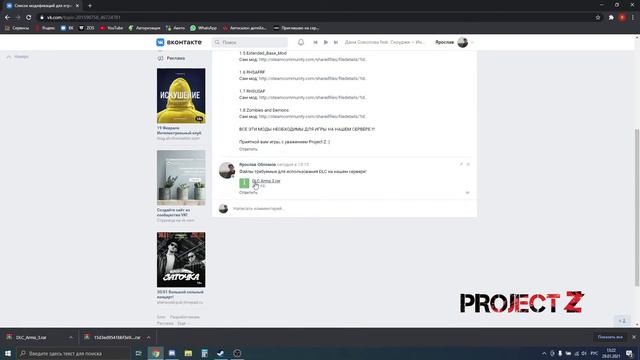Viewport: 640px width, 360px height.
Task: Open the Windows notification center
Action: tap(630, 353)
